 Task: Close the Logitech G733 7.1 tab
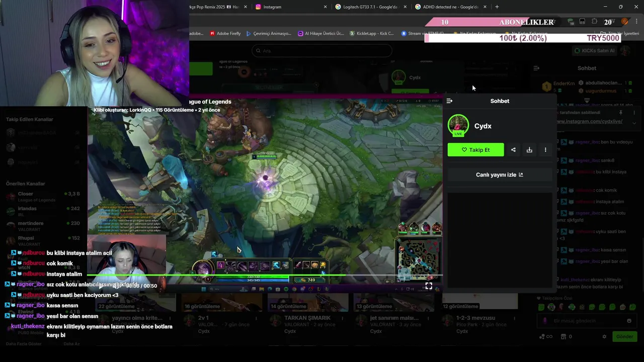pos(405,7)
